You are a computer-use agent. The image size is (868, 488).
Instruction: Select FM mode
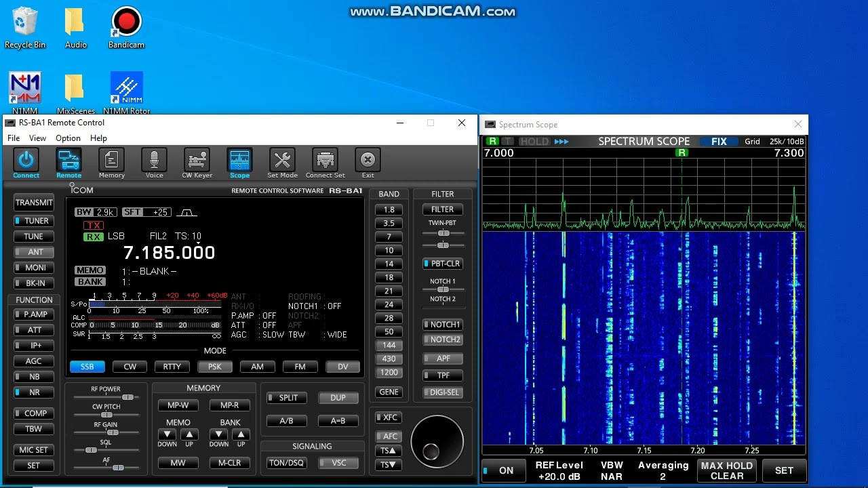pos(300,367)
